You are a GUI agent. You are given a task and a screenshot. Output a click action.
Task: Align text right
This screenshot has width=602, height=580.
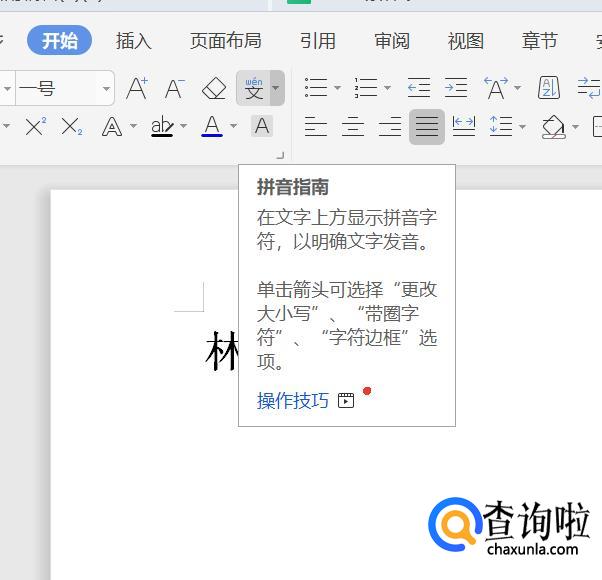[390, 127]
